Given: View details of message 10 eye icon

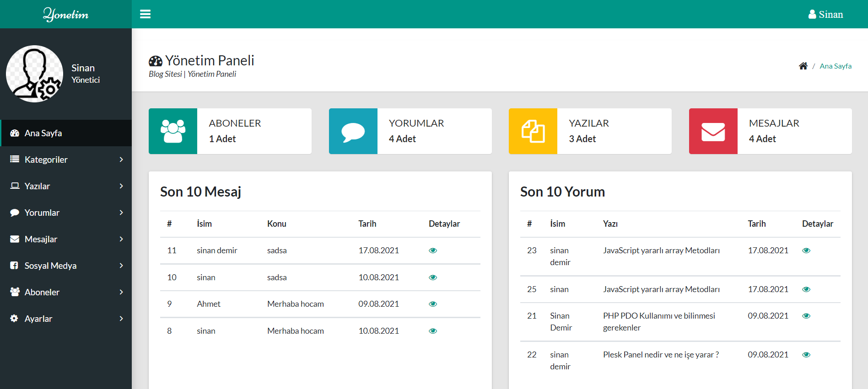Looking at the screenshot, I should click(x=433, y=277).
